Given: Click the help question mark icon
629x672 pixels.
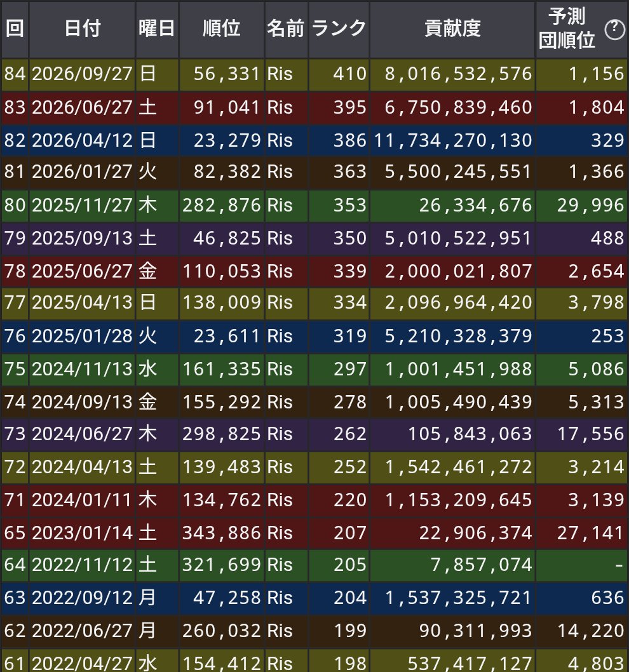Looking at the screenshot, I should [614, 29].
